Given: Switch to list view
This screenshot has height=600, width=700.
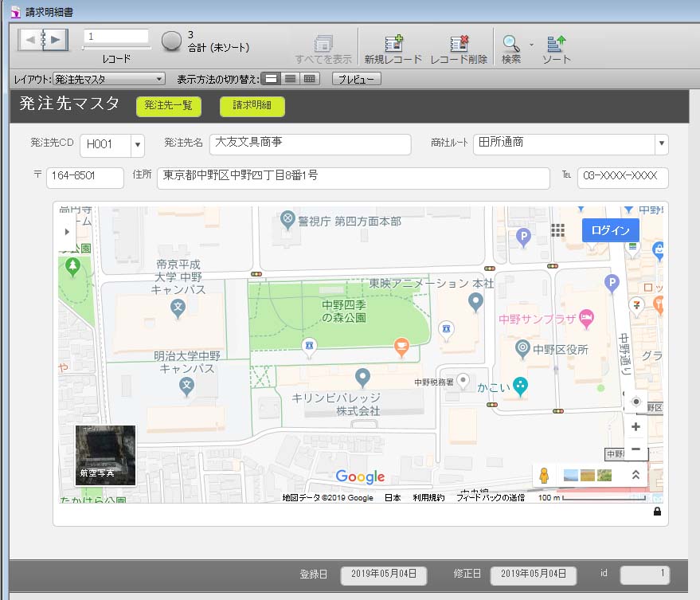Looking at the screenshot, I should coord(290,79).
